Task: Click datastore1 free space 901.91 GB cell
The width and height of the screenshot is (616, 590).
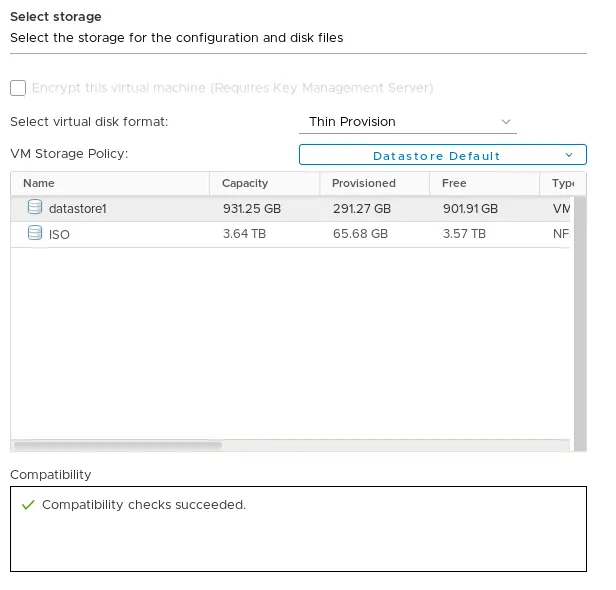Action: [x=470, y=209]
